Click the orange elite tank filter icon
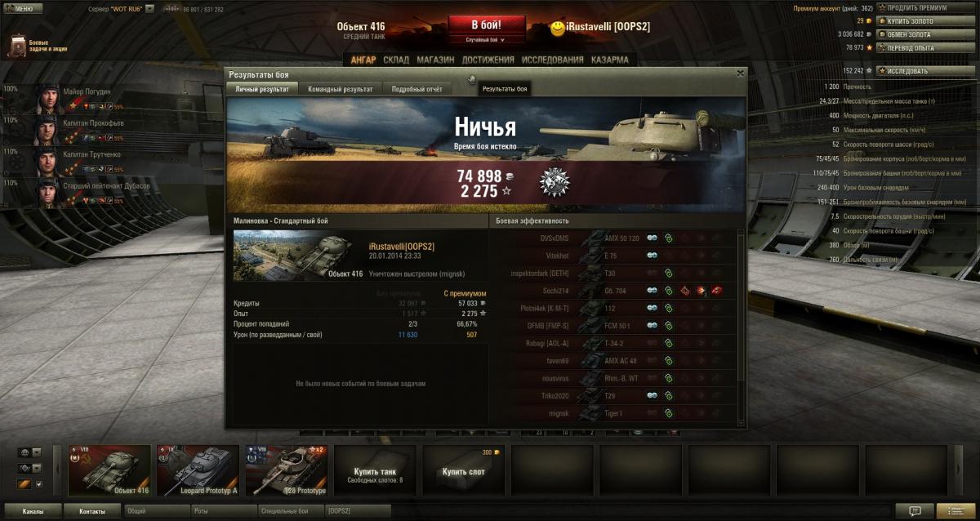980x521 pixels. (24, 484)
